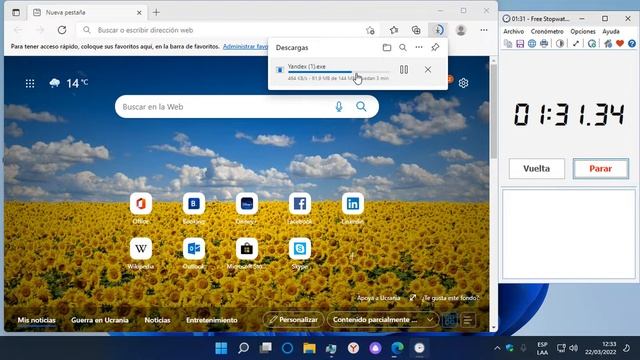This screenshot has width=640, height=360.
Task: Expand the Contenido parcialmente dropdown
Action: coord(382,320)
